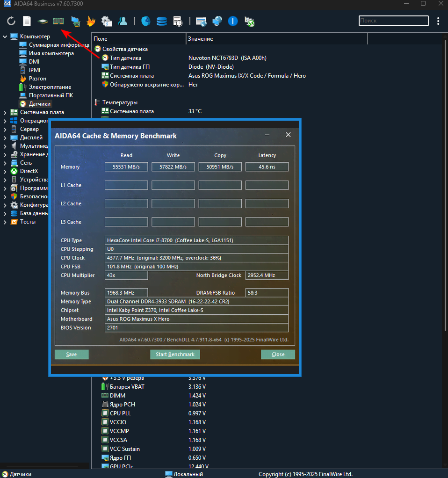Select the Батарея VBAT voltage row
448x478 pixels.
[127, 387]
